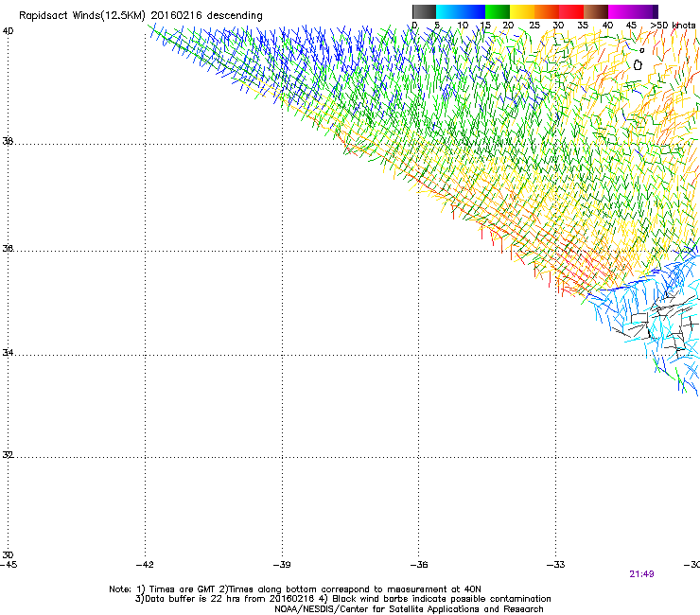
Task: Click the 'Data buffer is 22 hrs' note
Action: coord(342,599)
